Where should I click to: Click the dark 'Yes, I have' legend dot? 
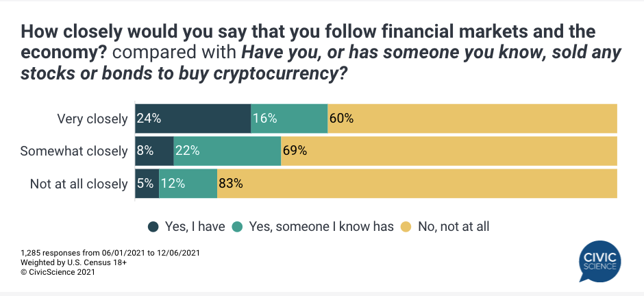coord(153,226)
